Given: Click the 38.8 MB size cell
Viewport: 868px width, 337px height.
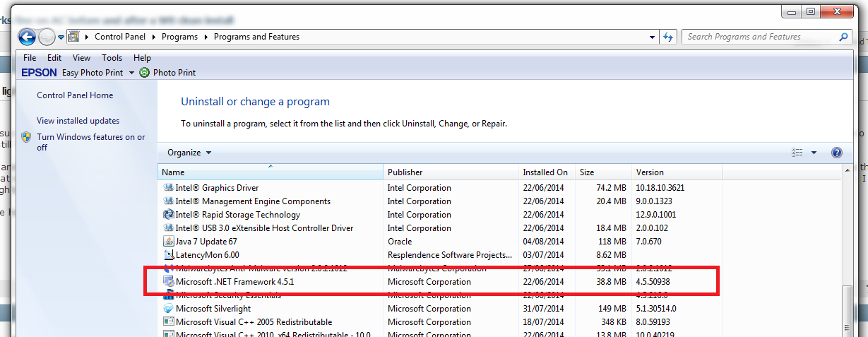Looking at the screenshot, I should [611, 282].
